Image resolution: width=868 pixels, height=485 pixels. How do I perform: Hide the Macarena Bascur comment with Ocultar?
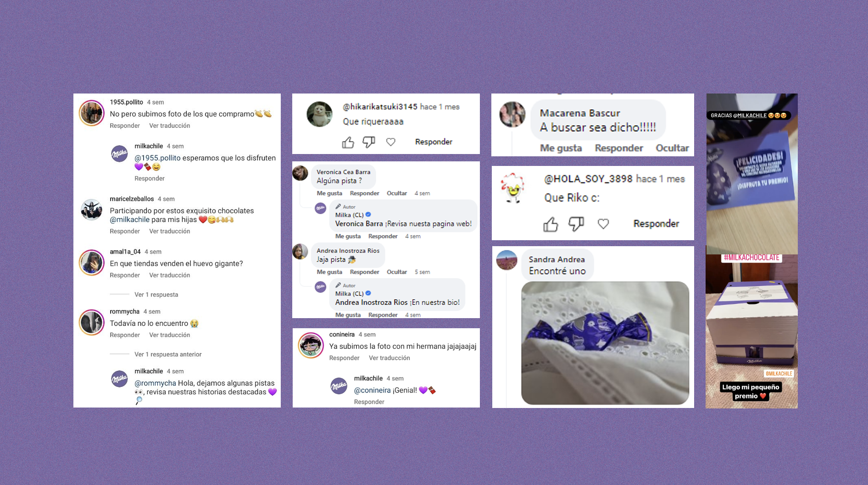pos(672,148)
